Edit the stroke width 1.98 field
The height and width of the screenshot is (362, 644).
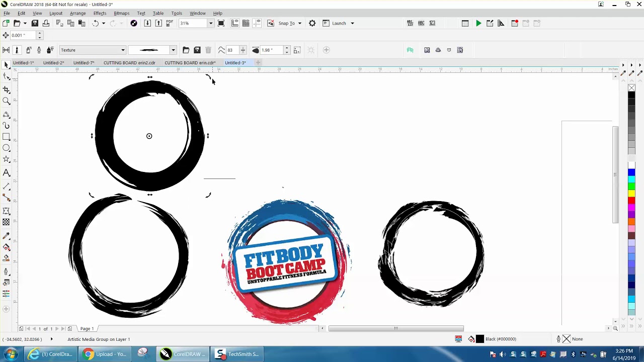click(x=272, y=50)
